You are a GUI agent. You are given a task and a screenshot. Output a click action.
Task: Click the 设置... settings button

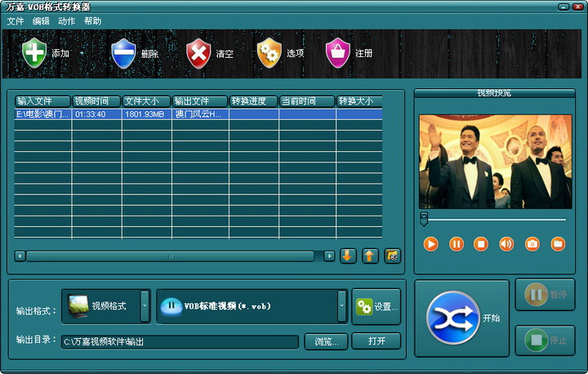click(376, 307)
